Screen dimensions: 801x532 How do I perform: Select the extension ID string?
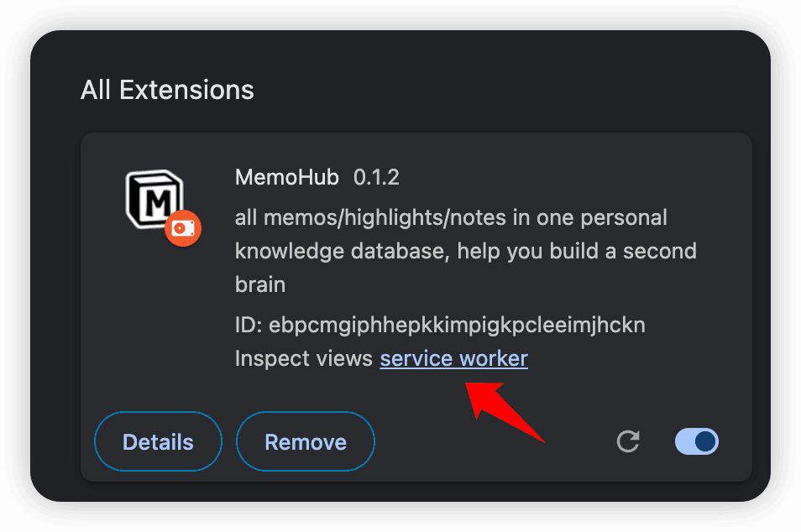click(457, 325)
